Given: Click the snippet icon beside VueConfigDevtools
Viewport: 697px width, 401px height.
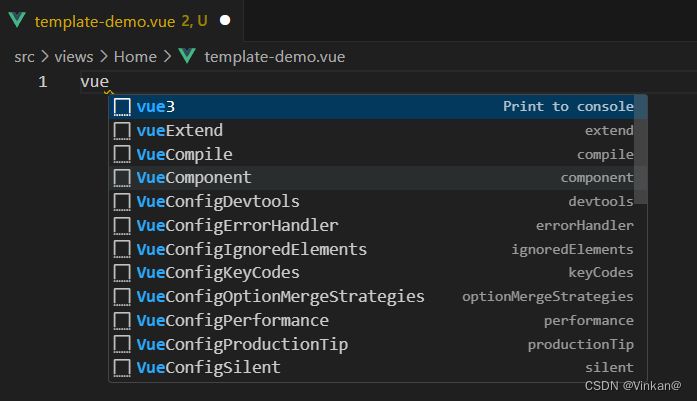Looking at the screenshot, I should point(122,202).
